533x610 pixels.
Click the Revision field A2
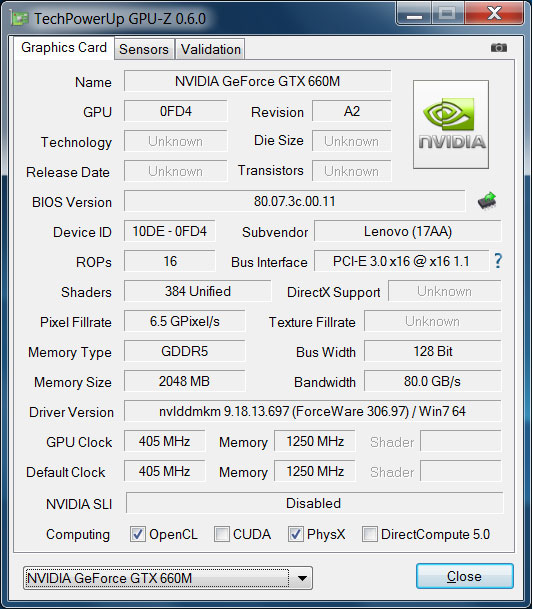click(x=352, y=111)
